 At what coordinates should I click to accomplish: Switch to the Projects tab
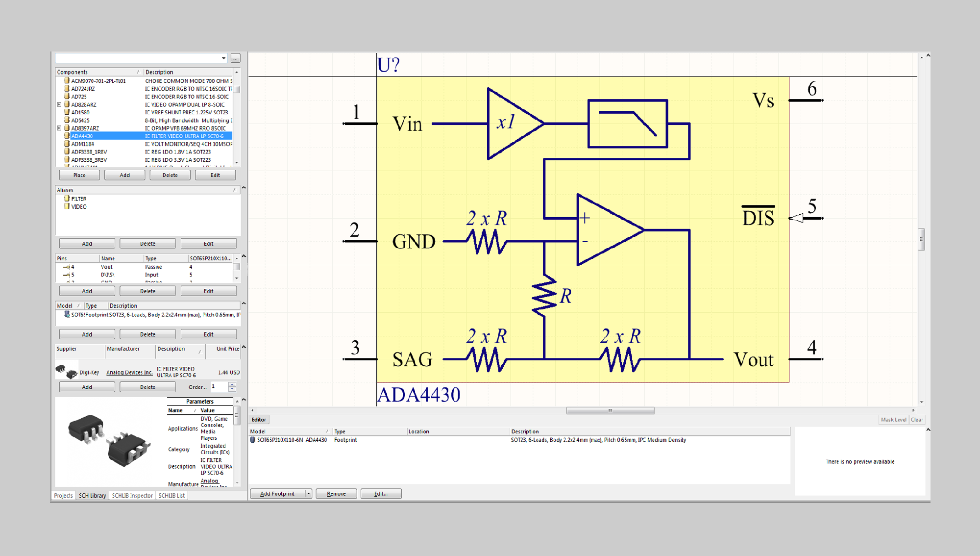63,496
